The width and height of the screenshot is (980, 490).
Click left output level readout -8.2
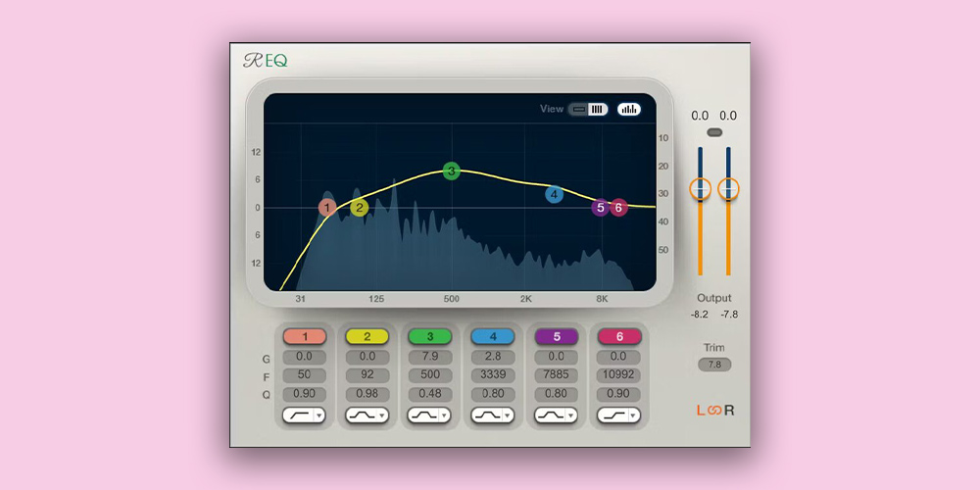(700, 315)
